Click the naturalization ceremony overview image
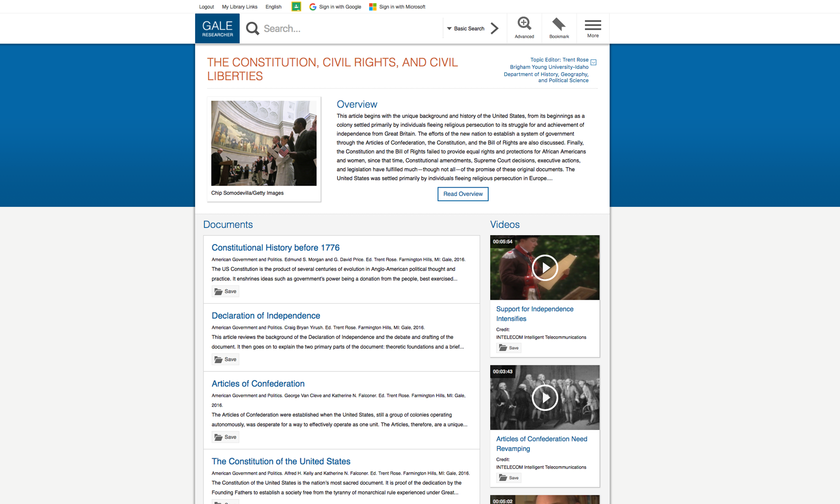 tap(264, 143)
